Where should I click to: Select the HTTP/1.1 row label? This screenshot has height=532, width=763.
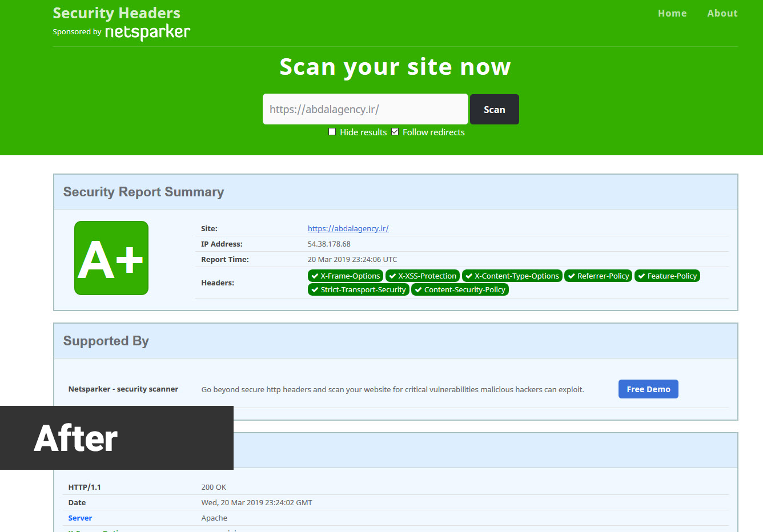coord(85,487)
